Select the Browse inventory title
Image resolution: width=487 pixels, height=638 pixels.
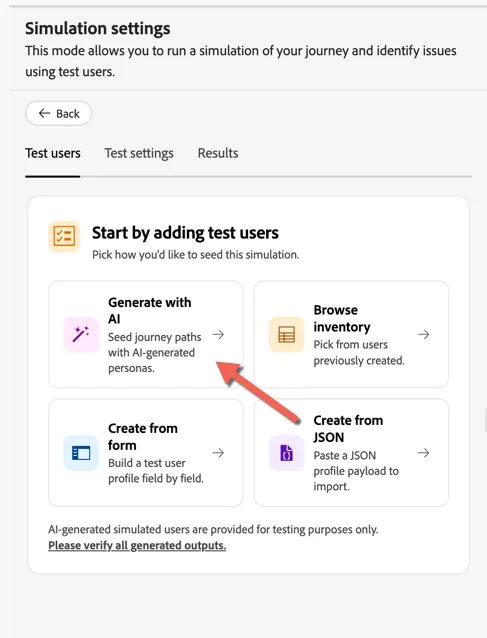(342, 318)
